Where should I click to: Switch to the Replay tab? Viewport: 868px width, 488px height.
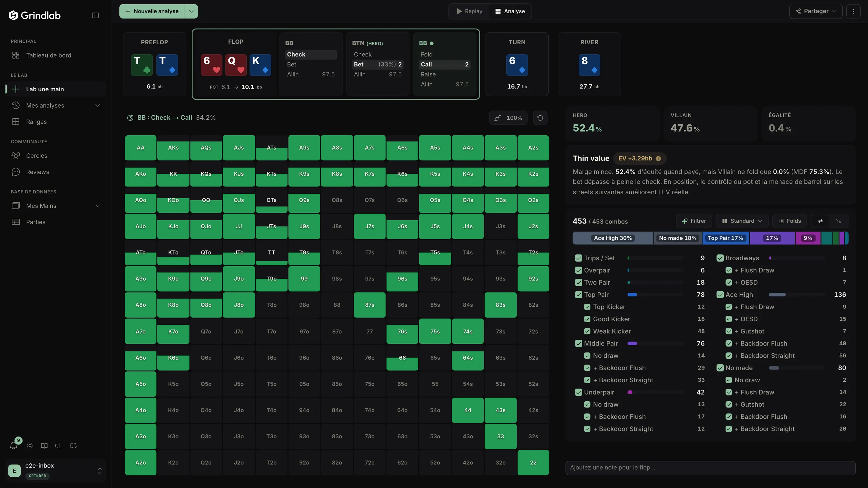[x=469, y=11]
